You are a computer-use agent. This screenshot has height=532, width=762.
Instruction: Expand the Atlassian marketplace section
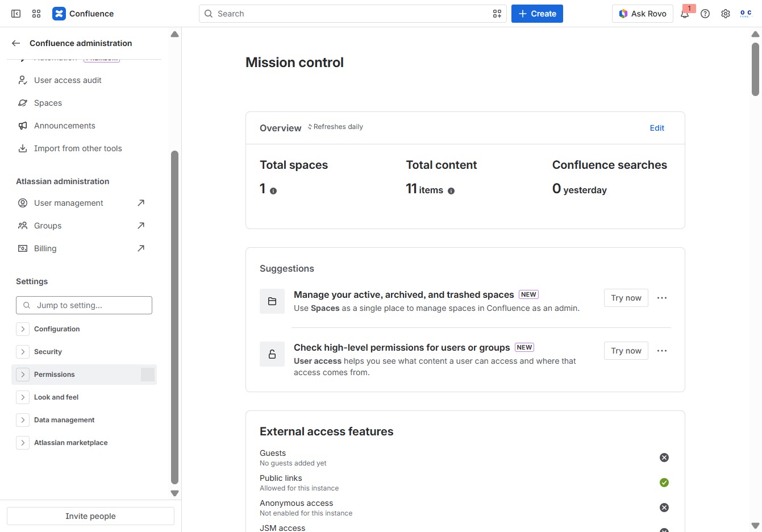pyautogui.click(x=23, y=443)
